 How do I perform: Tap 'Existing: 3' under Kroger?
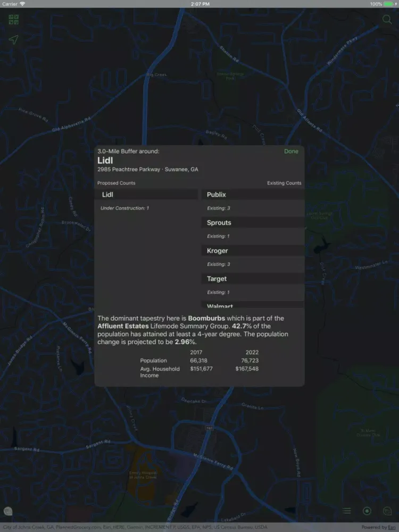[219, 264]
